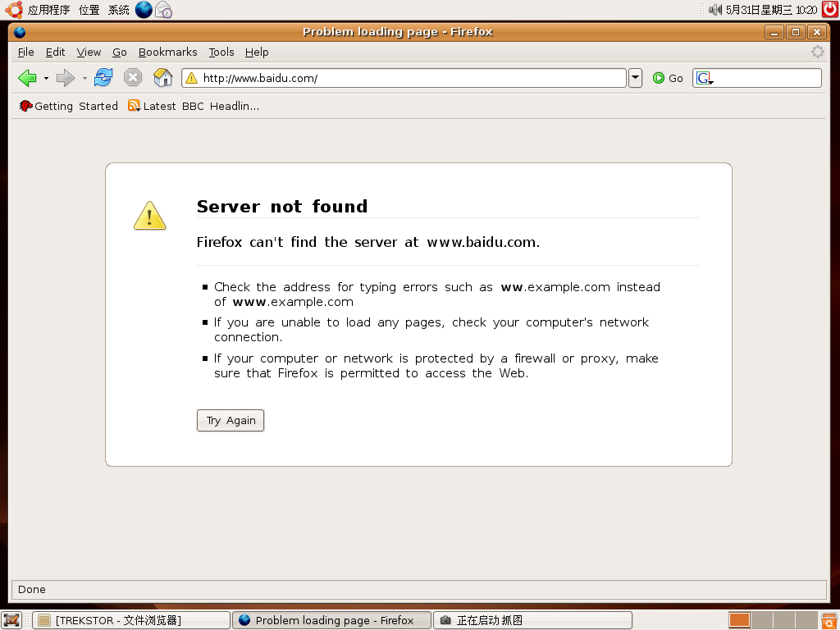
Task: Launch the mail client icon in top panel
Action: [163, 10]
